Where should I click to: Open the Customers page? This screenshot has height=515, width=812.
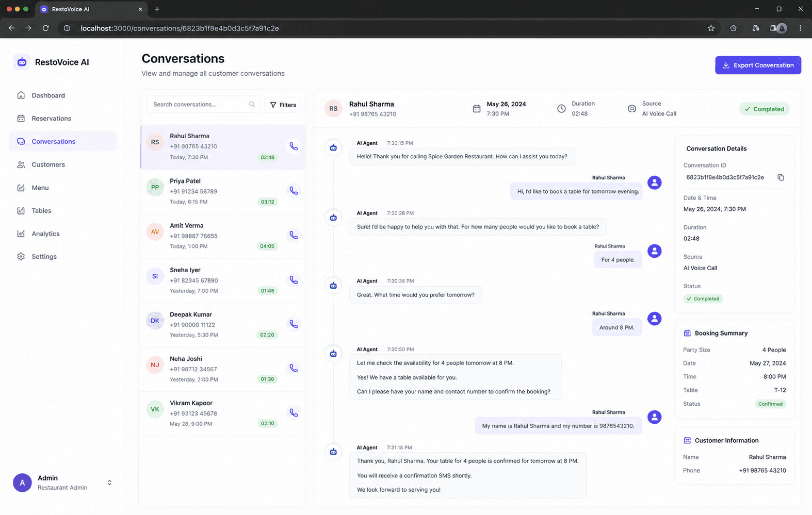point(62,164)
